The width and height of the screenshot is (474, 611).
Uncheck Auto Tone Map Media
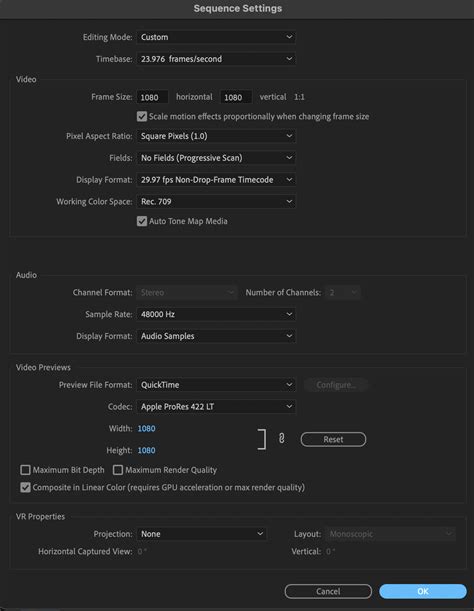tap(142, 221)
